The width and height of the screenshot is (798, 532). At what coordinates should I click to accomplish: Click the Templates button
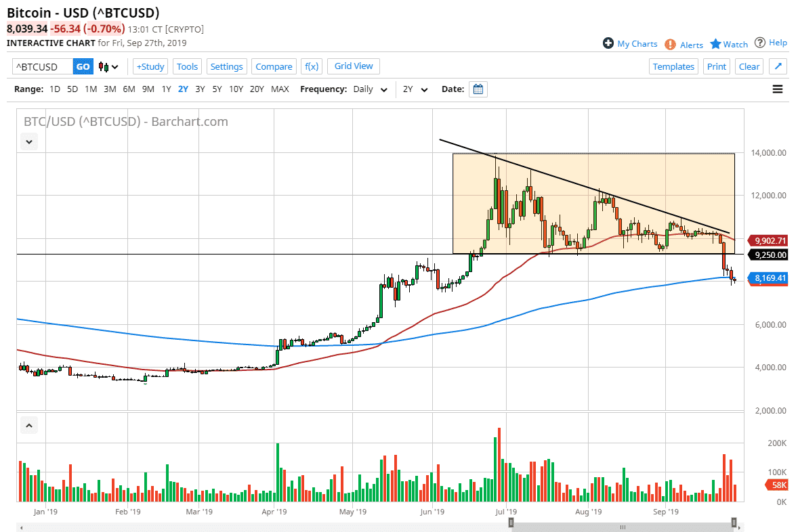coord(673,66)
